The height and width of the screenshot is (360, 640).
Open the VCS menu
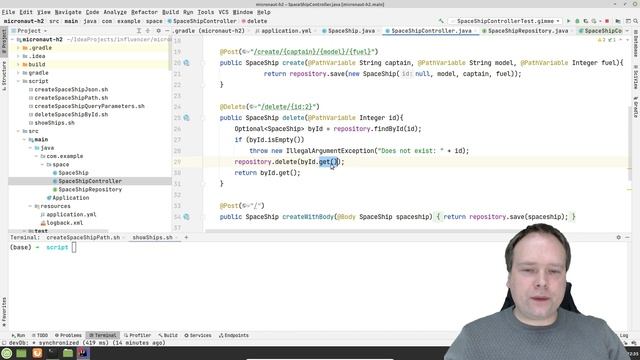(223, 12)
